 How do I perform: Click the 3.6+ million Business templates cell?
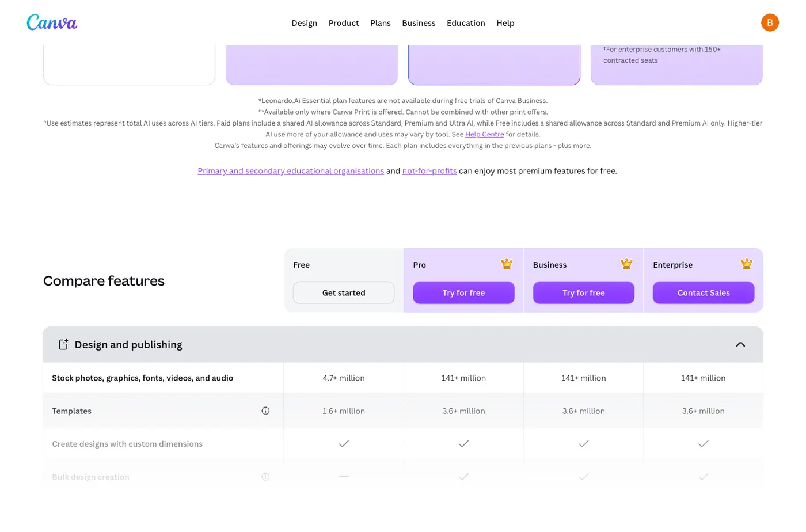(584, 411)
